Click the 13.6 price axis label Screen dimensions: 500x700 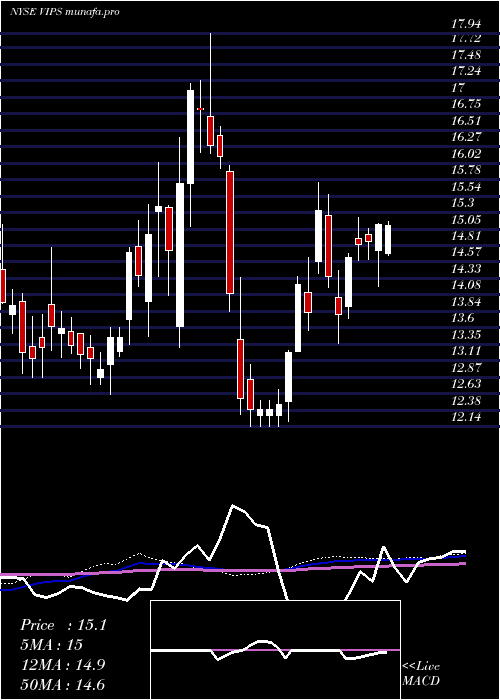coord(462,318)
